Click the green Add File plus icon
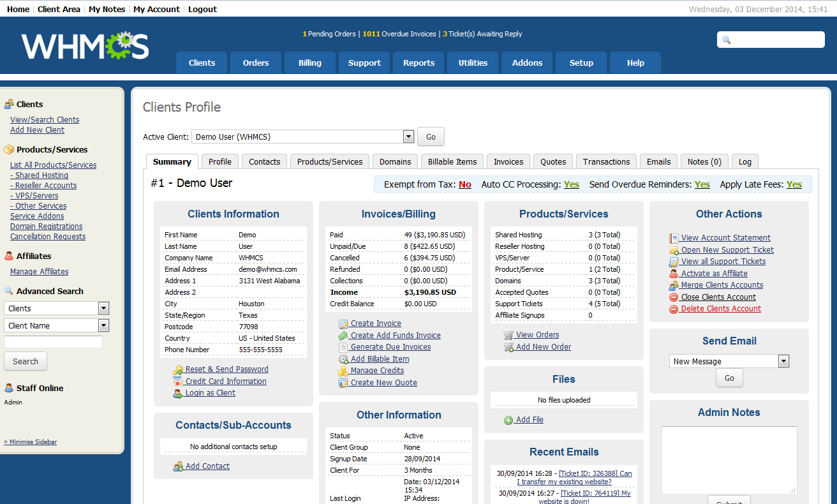Image resolution: width=837 pixels, height=504 pixels. click(x=508, y=420)
